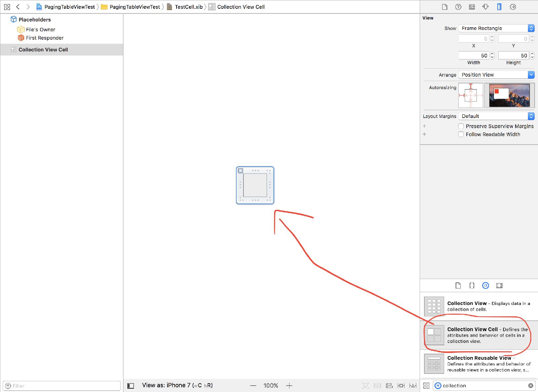Clear the collection library search field
Image resolution: width=538 pixels, height=392 pixels.
click(x=531, y=386)
